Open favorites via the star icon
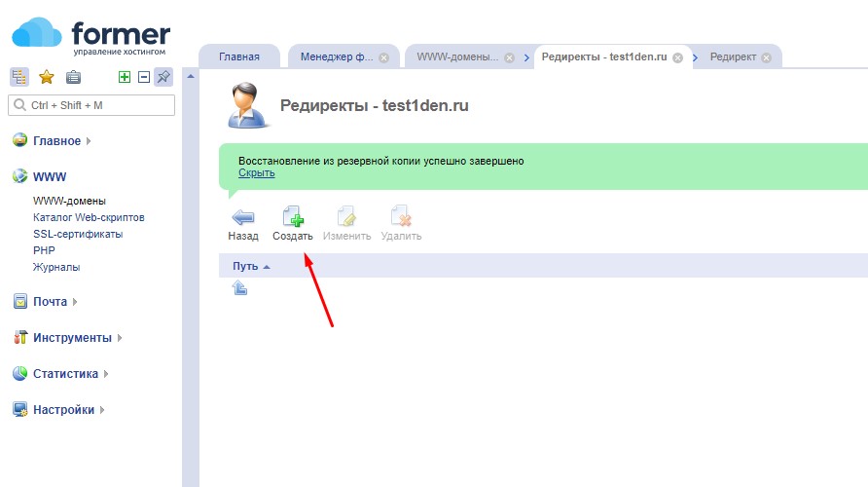Image resolution: width=868 pixels, height=487 pixels. click(x=46, y=77)
